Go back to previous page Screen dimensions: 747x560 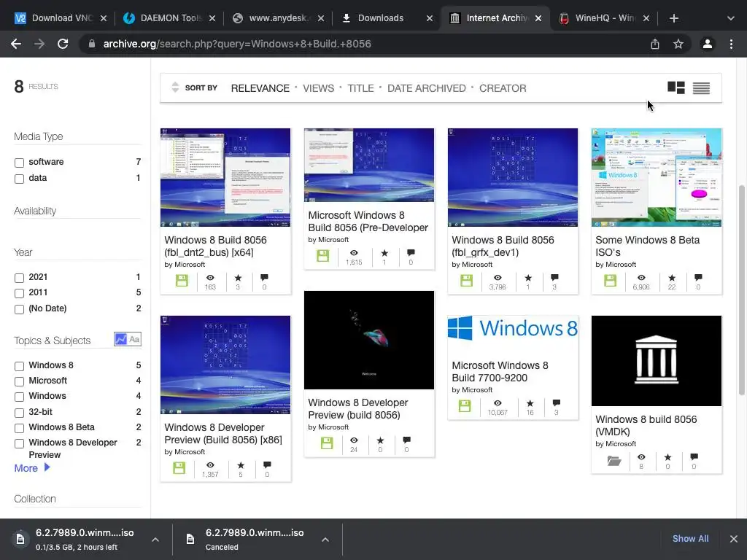(x=16, y=44)
